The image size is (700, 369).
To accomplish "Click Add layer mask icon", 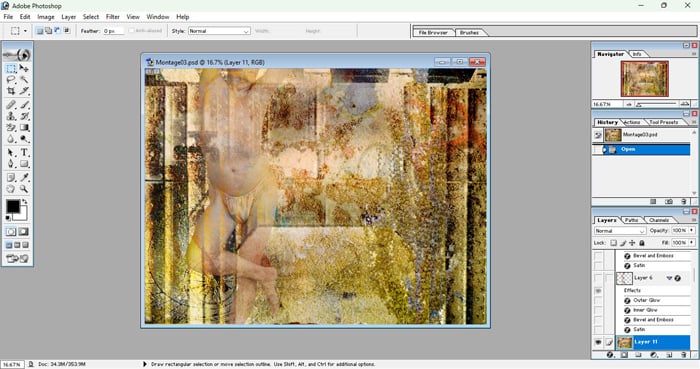I will [624, 355].
